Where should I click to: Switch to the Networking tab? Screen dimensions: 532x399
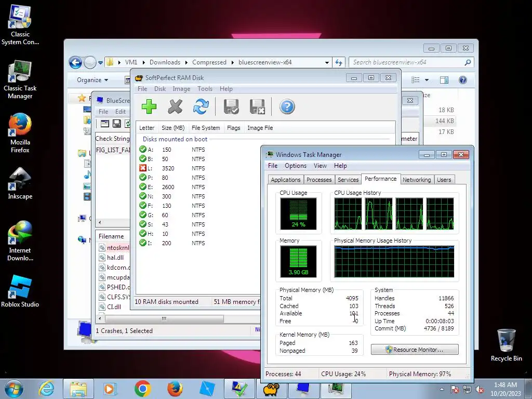click(417, 179)
